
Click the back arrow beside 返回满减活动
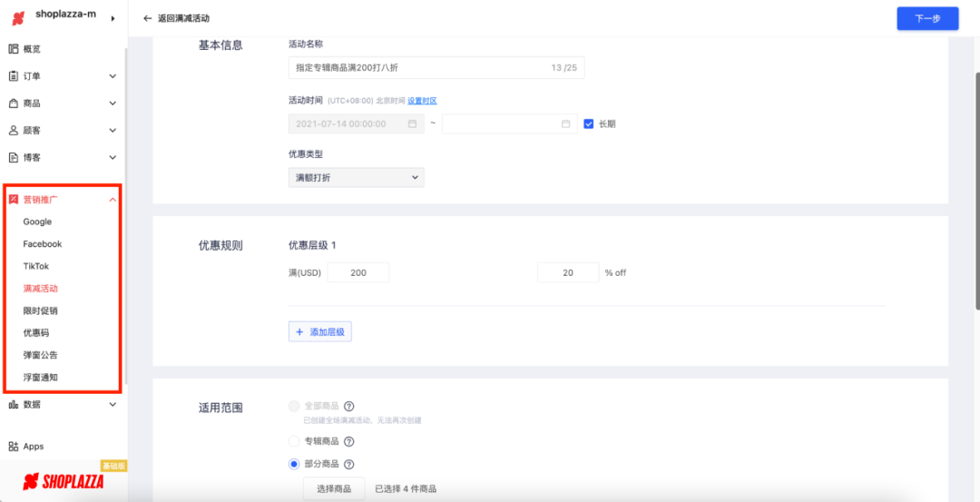pos(148,19)
